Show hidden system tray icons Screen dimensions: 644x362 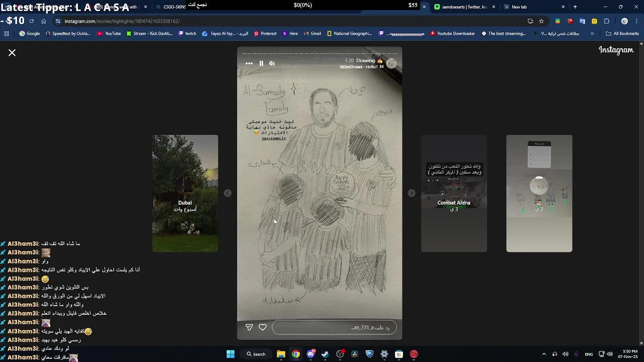tap(544, 354)
